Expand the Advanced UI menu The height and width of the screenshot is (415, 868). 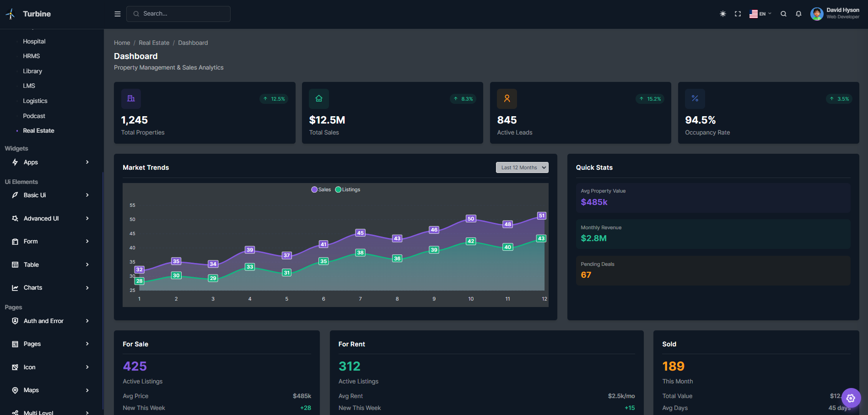pyautogui.click(x=41, y=218)
